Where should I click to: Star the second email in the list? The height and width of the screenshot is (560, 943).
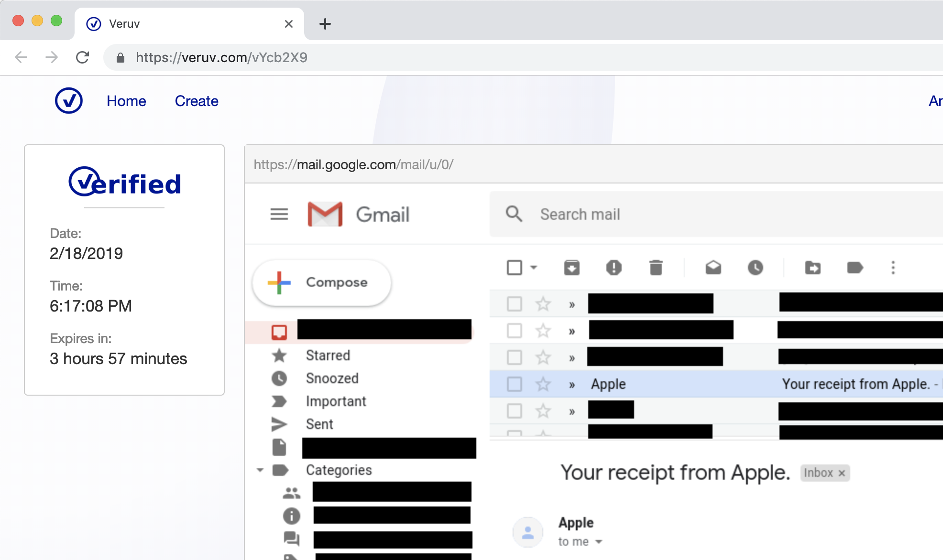pos(543,330)
